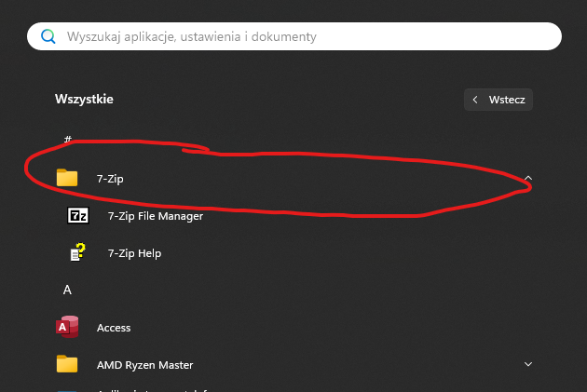Image resolution: width=587 pixels, height=392 pixels.
Task: Expand the AMD Ryzen Master folder chevron
Action: (x=528, y=364)
